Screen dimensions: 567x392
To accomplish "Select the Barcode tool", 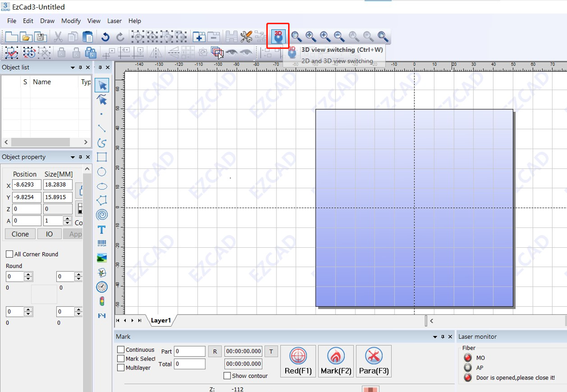I will click(x=102, y=243).
